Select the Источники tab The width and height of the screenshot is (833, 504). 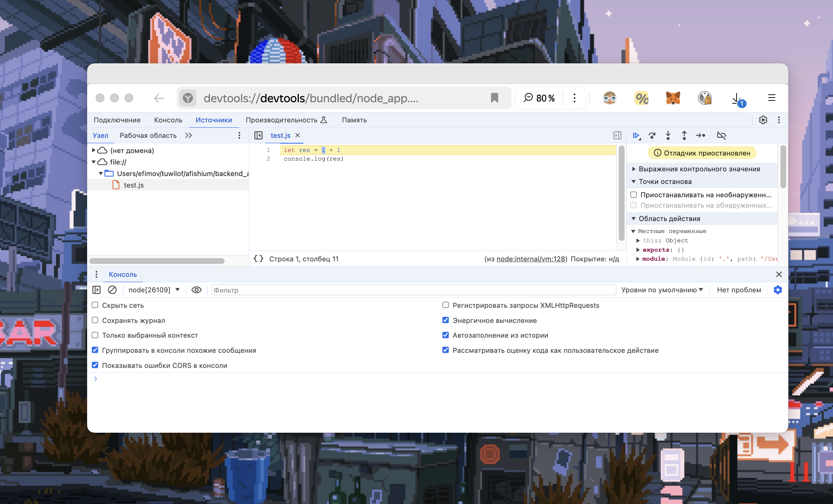[214, 120]
